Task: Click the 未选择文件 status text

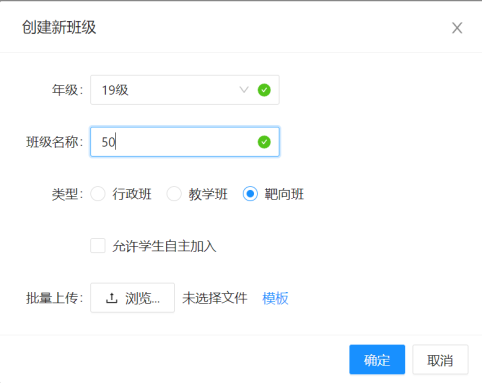Action: (x=215, y=298)
